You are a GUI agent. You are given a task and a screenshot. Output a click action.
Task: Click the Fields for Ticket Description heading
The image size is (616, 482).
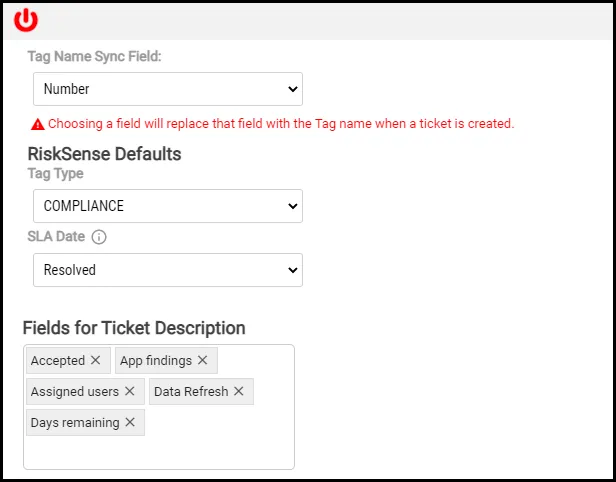134,328
